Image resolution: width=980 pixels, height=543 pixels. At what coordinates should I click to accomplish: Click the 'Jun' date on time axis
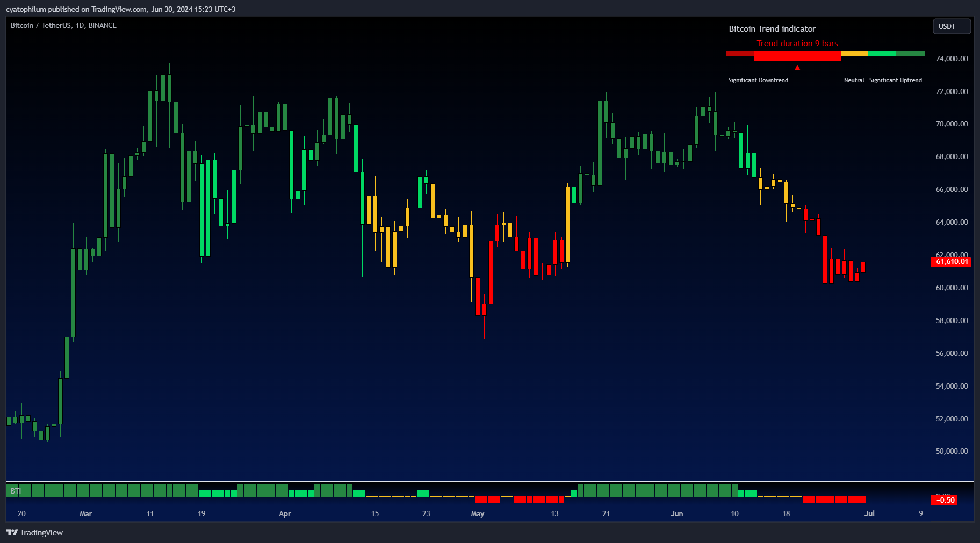(676, 513)
